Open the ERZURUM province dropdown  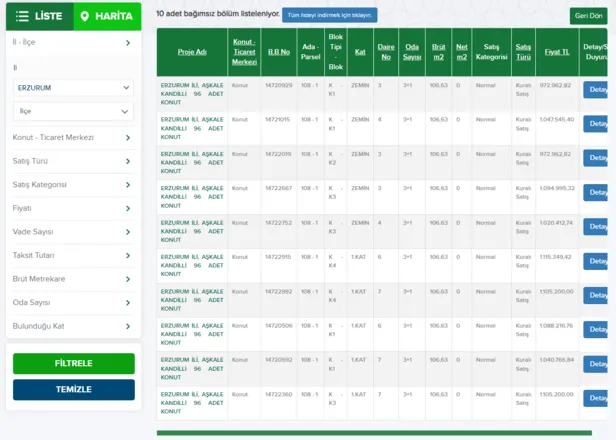72,87
